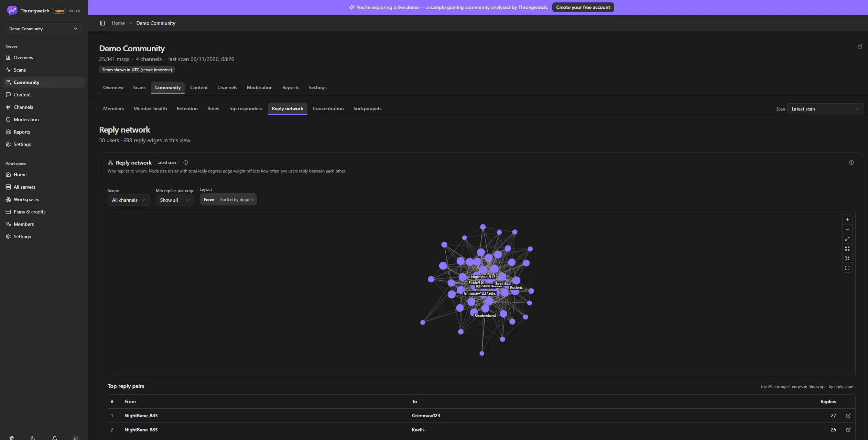
Task: Open the external link for the NightBane_883 to Grimmaw123 row
Action: (848, 416)
